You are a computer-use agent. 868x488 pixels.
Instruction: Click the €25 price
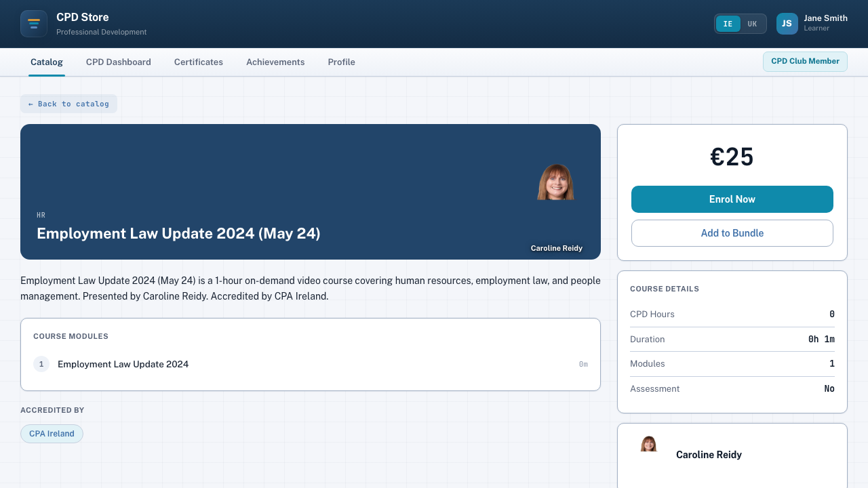[732, 157]
